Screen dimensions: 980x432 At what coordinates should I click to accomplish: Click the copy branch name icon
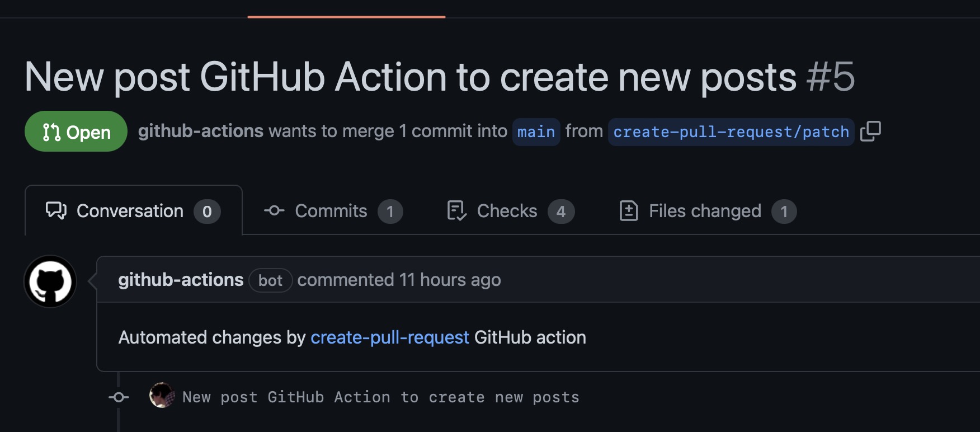pos(871,132)
